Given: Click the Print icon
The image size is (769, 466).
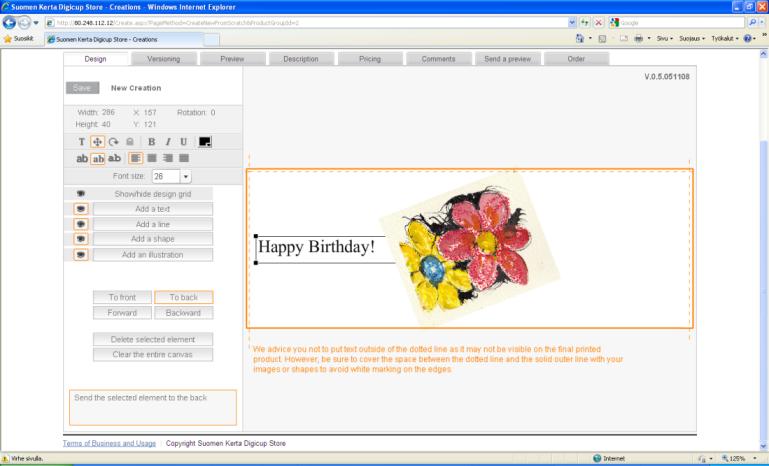Looking at the screenshot, I should click(x=639, y=38).
